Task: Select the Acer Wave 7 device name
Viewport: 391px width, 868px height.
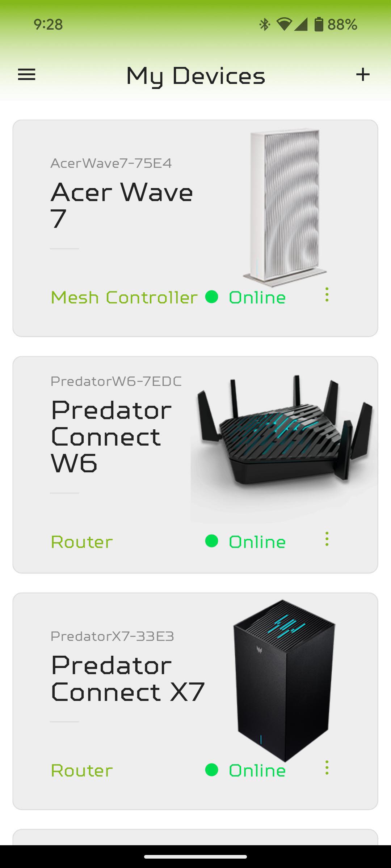Action: (x=122, y=205)
